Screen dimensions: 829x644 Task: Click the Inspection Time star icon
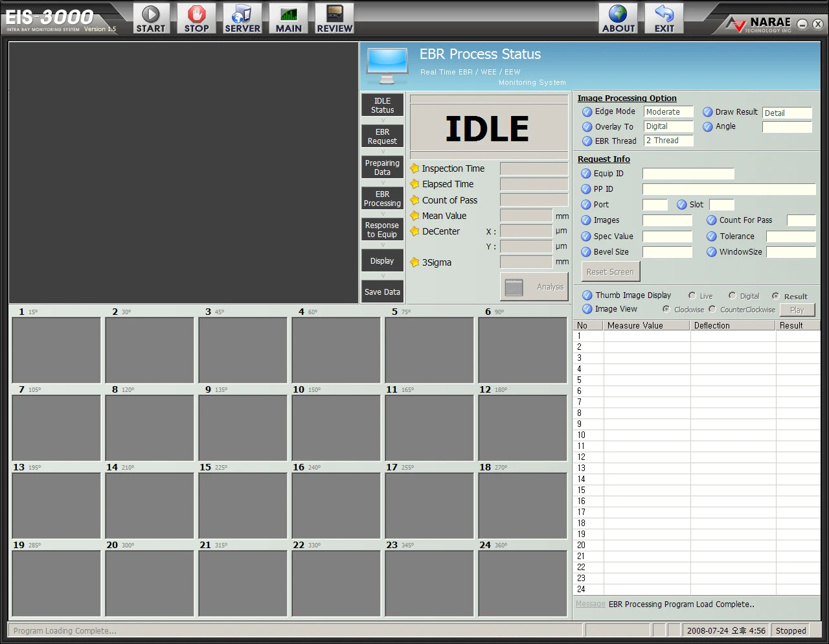(x=414, y=168)
